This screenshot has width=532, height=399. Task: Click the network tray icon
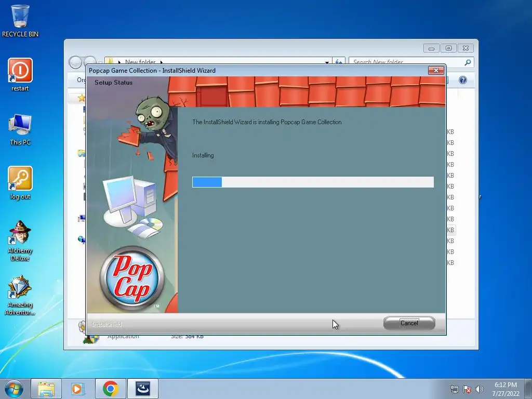point(454,389)
